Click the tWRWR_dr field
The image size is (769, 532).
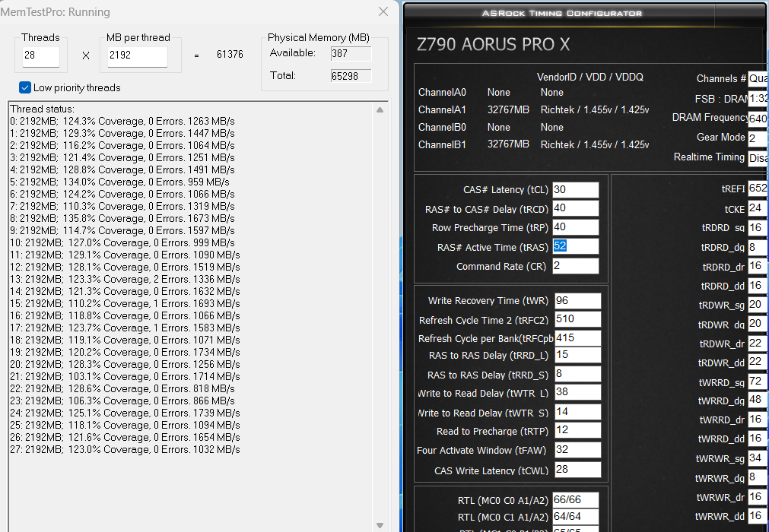pyautogui.click(x=758, y=497)
